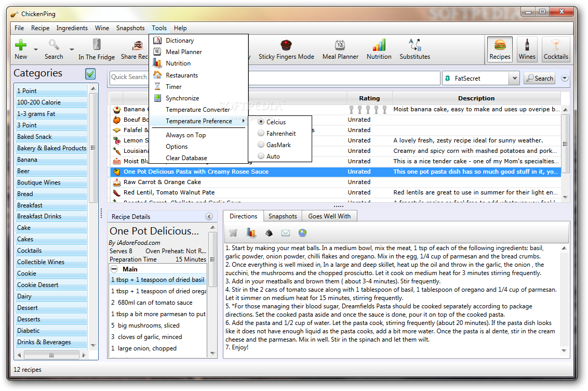Toggle the Categories green checkmark checkbox
The width and height of the screenshot is (588, 391).
click(90, 73)
